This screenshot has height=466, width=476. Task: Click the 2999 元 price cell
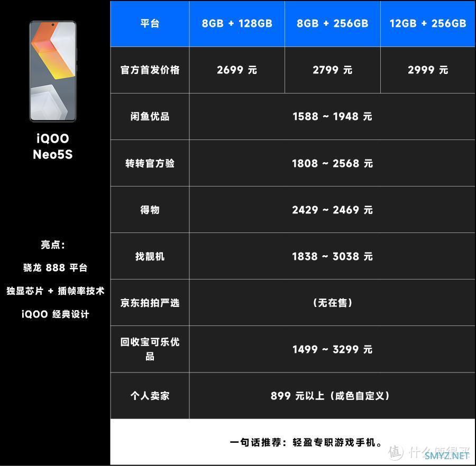pos(428,70)
